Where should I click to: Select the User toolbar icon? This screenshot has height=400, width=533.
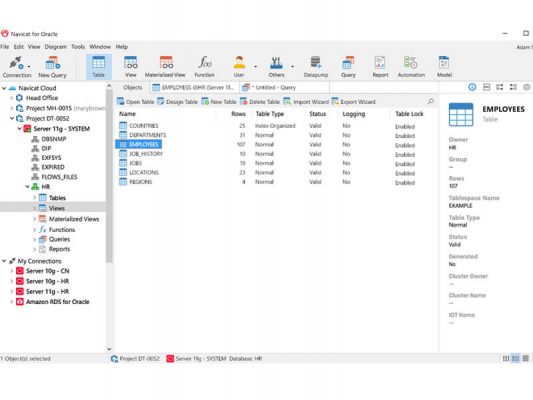pos(239,67)
